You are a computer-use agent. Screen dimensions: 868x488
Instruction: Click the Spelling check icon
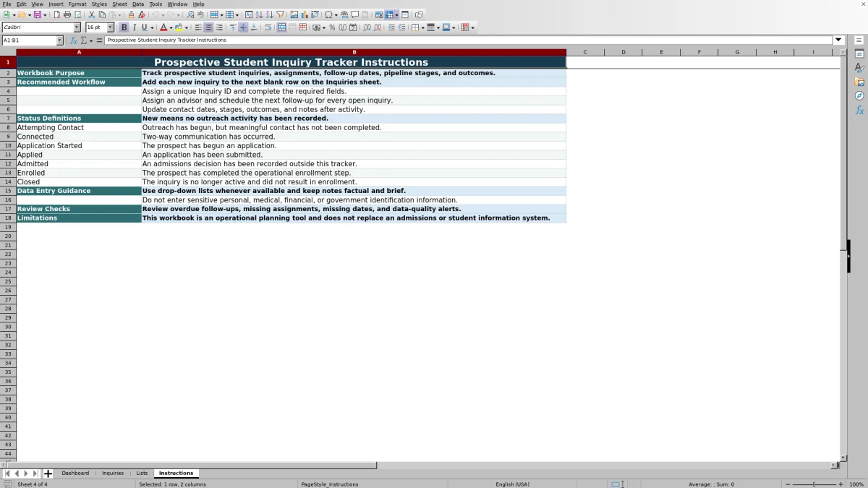point(200,14)
